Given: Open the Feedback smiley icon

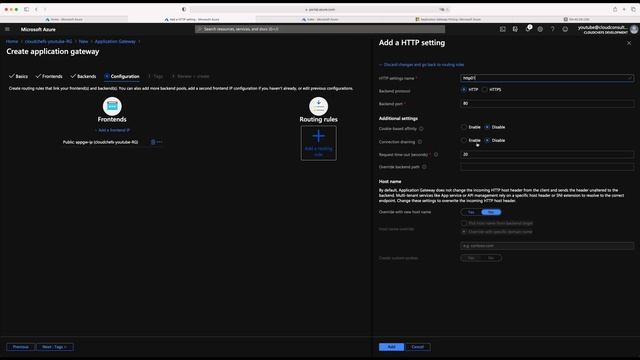Looking at the screenshot, I should click(x=565, y=29).
